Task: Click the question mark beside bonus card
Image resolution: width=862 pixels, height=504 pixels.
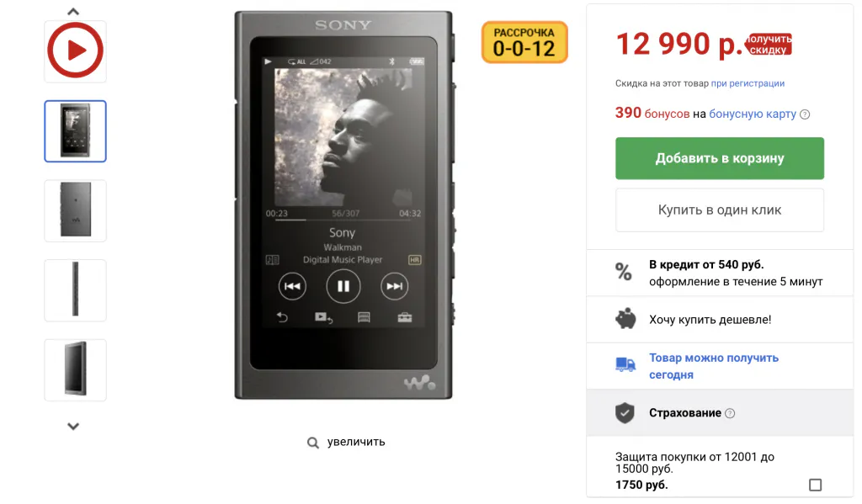Action: tap(805, 114)
